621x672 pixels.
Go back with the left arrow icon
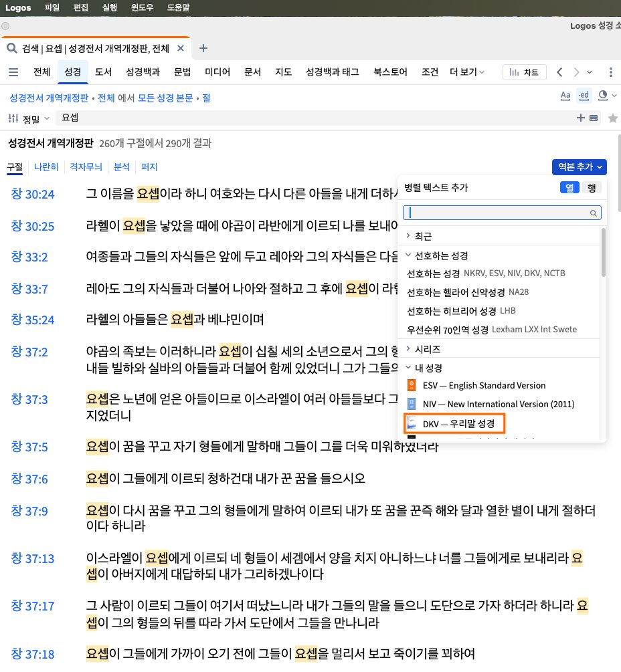click(559, 72)
